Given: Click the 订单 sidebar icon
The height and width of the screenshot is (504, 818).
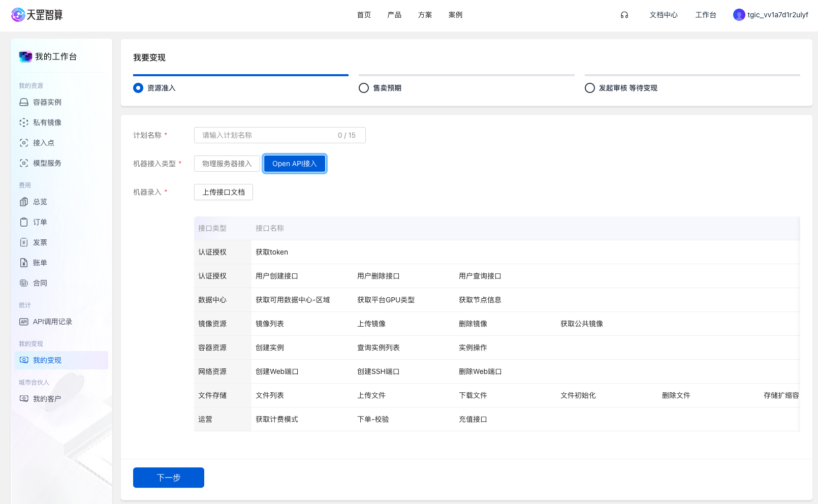Looking at the screenshot, I should (24, 222).
